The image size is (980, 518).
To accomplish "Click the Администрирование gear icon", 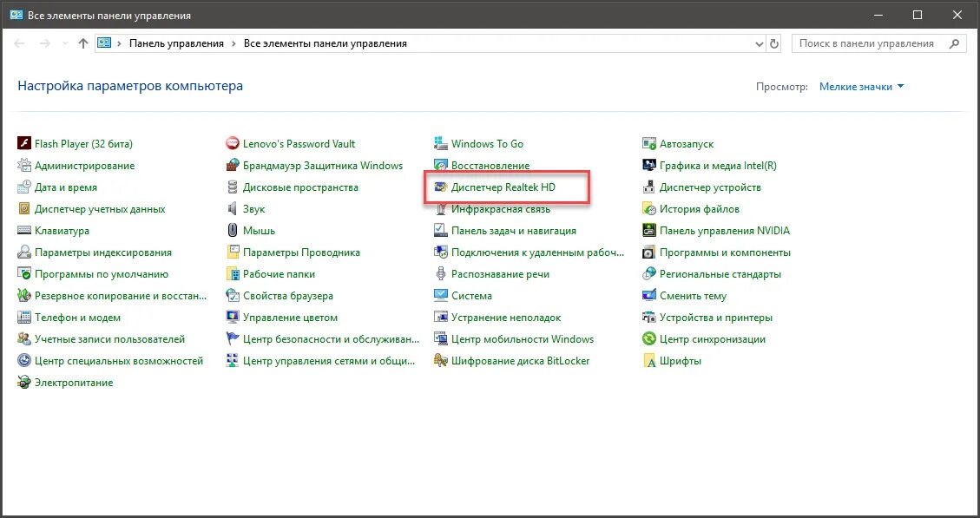I will pyautogui.click(x=23, y=166).
